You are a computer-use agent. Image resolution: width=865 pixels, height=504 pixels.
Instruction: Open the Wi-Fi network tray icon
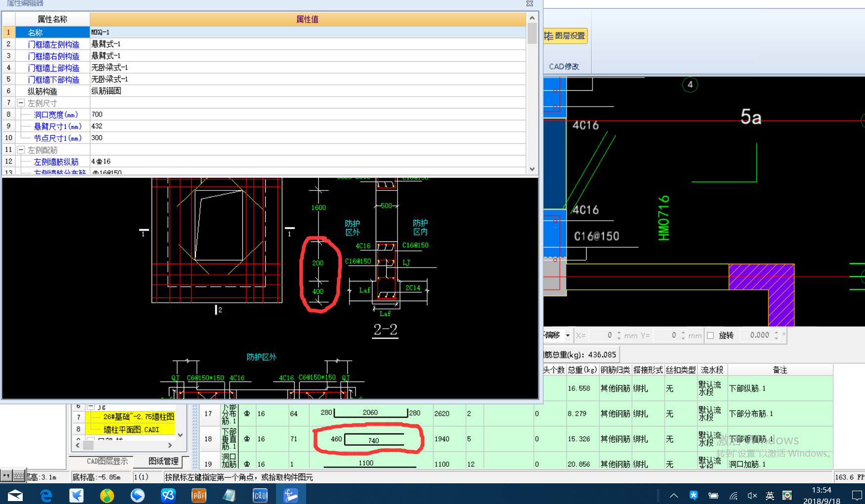[x=733, y=496]
